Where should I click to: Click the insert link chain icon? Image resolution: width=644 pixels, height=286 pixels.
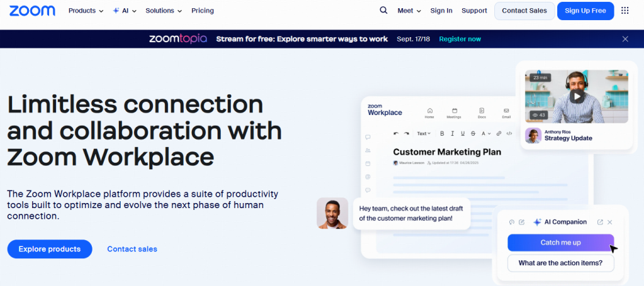tap(499, 133)
